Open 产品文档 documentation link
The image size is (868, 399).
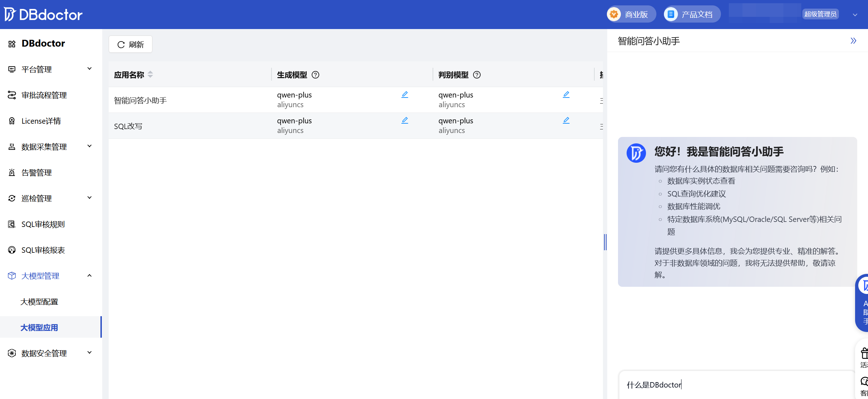692,14
